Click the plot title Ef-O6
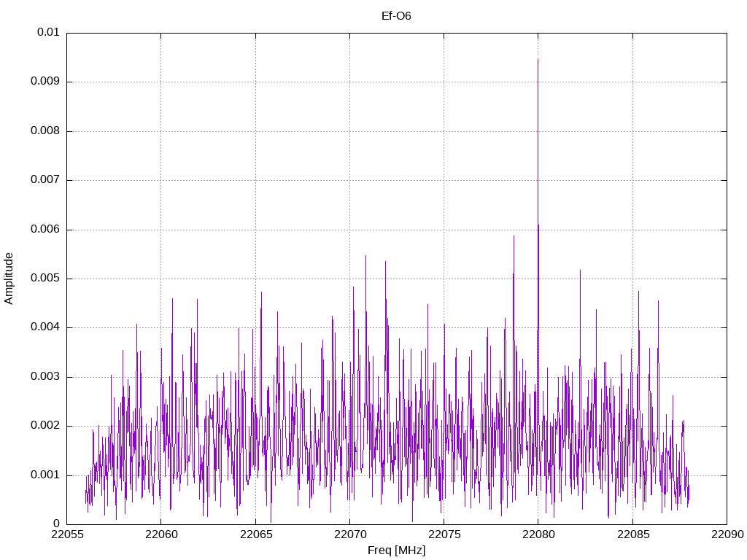The height and width of the screenshot is (560, 747). 396,15
